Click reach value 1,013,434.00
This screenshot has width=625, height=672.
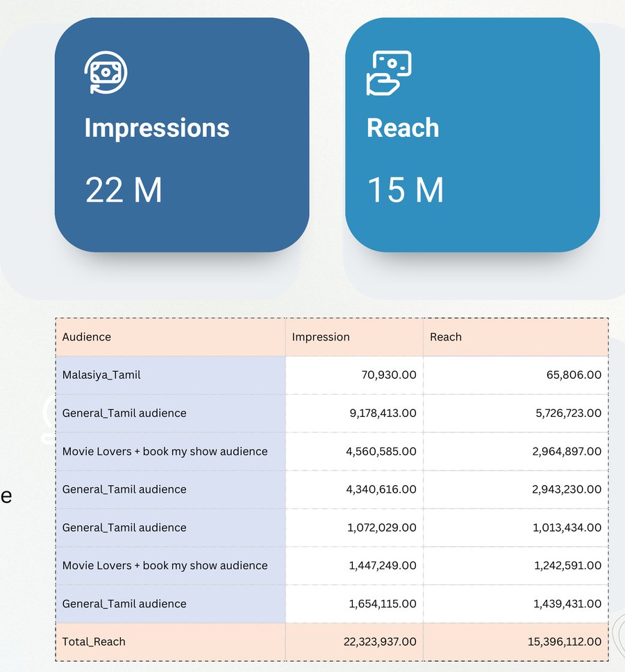pyautogui.click(x=567, y=527)
